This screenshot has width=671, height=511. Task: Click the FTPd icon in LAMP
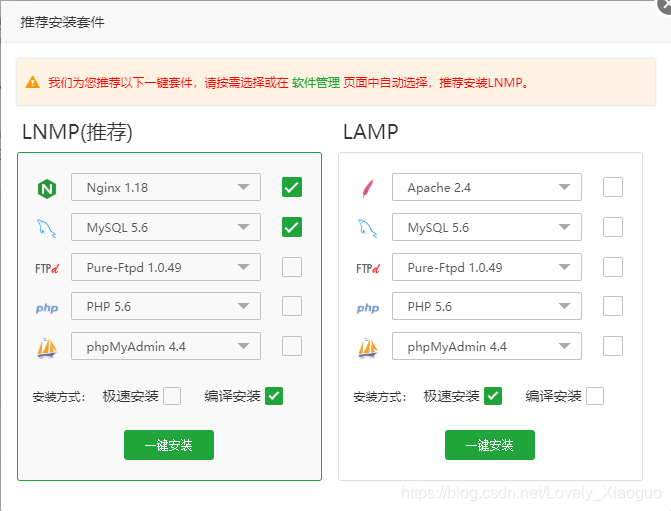pos(368,268)
